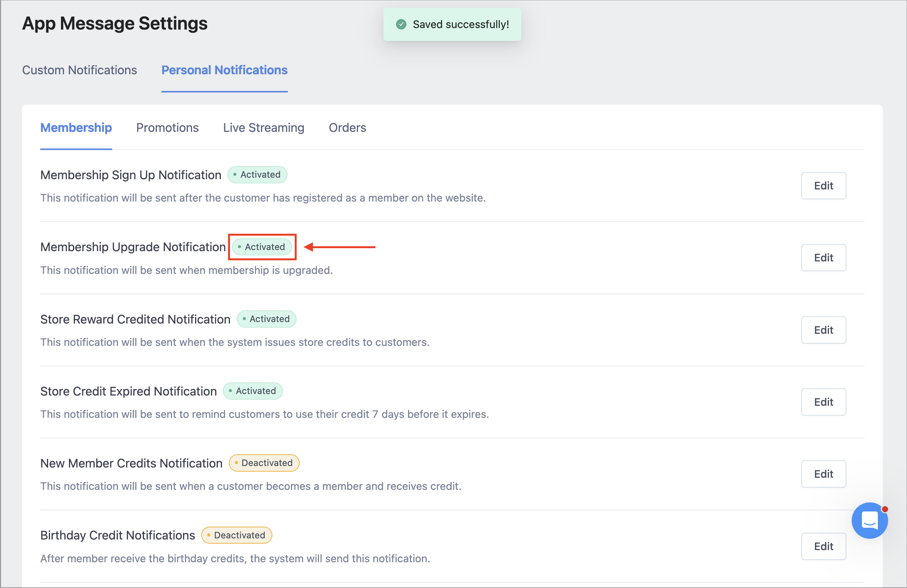907x588 pixels.
Task: Click description about membership being upgraded
Action: click(x=186, y=270)
